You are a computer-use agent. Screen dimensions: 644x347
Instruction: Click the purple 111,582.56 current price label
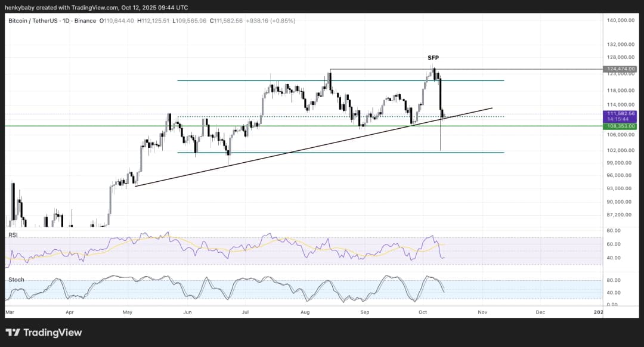pyautogui.click(x=621, y=113)
